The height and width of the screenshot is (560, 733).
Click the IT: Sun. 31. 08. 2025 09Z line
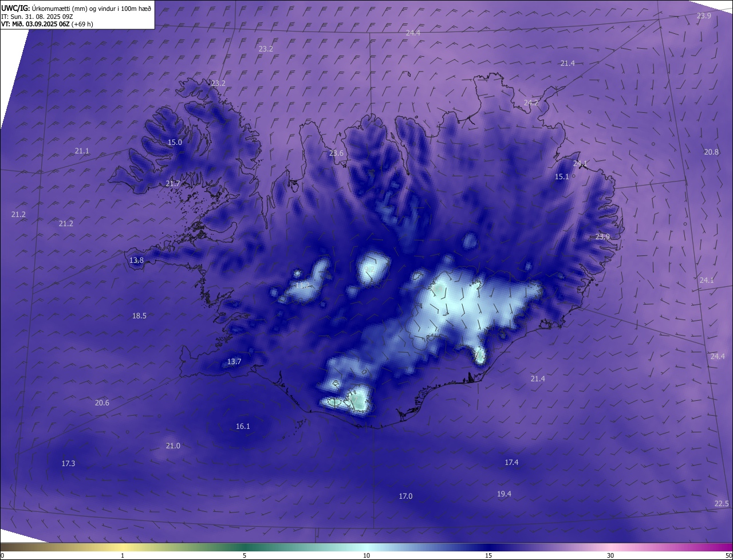pyautogui.click(x=37, y=17)
